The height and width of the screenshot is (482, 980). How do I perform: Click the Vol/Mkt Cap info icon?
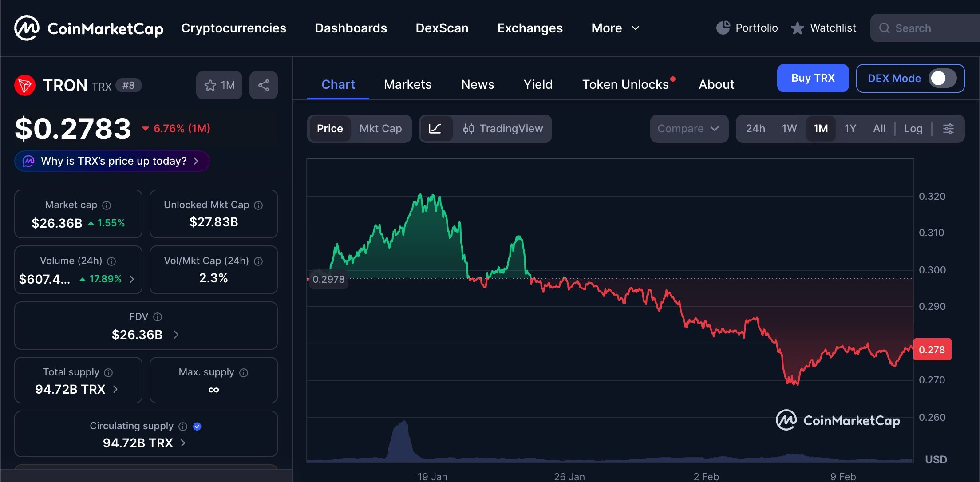point(258,261)
